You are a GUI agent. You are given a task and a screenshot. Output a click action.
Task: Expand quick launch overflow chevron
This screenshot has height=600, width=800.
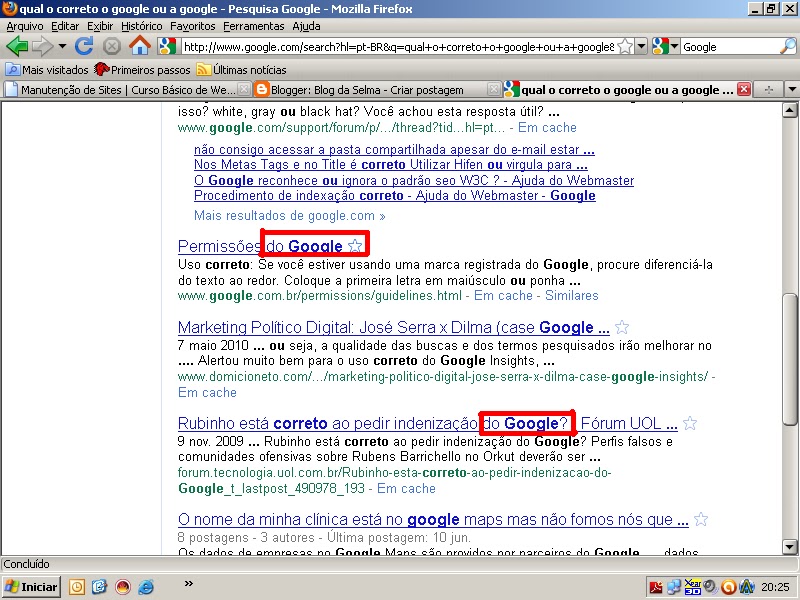point(188,584)
